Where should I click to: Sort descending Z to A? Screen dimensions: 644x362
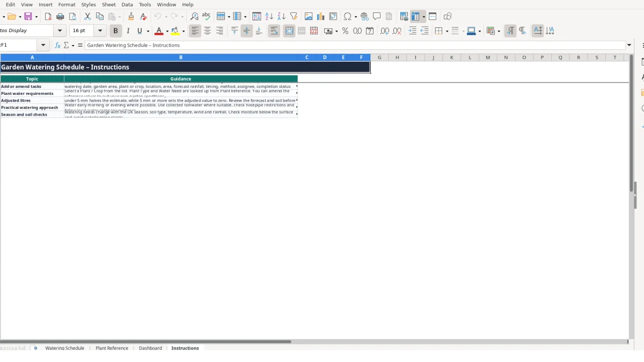[x=281, y=17]
